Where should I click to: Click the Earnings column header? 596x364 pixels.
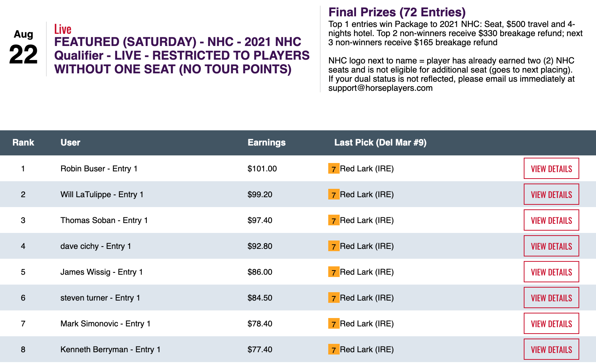click(266, 142)
